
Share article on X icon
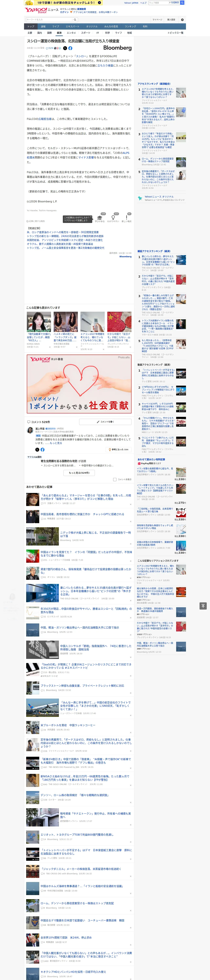pos(65,48)
